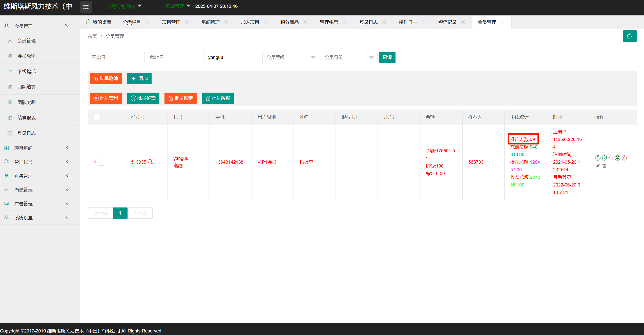644x335 pixels.
Task: Click the green yen circle icon in the row
Action: coord(617,158)
